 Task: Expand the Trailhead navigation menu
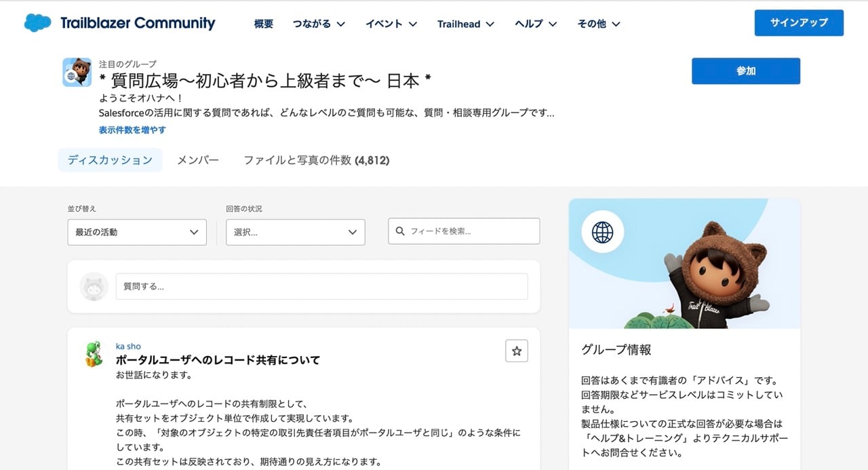466,24
